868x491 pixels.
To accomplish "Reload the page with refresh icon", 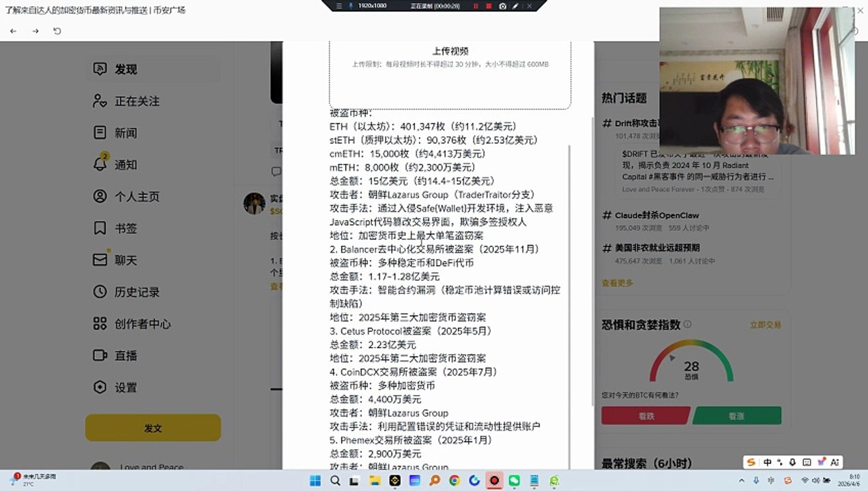I will pos(57,31).
